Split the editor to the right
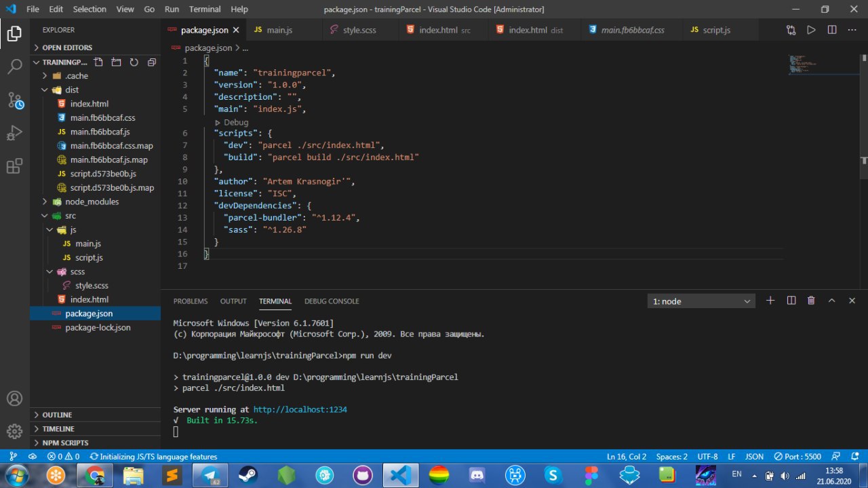868x488 pixels. click(x=831, y=30)
